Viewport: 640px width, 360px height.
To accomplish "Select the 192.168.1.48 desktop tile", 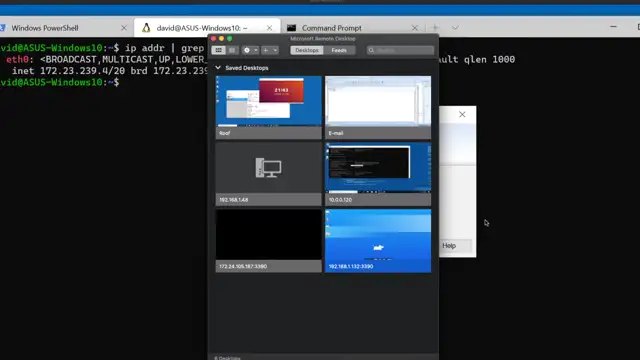I will pyautogui.click(x=269, y=174).
